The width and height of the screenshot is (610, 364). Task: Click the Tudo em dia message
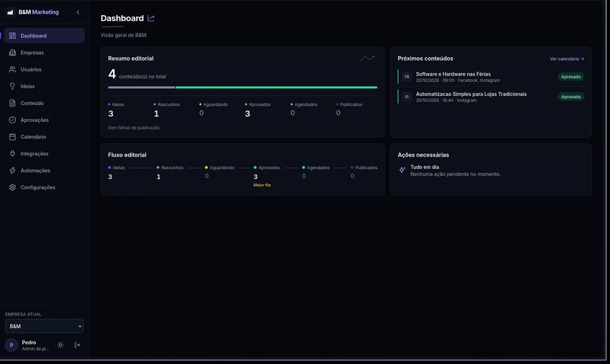(x=424, y=167)
